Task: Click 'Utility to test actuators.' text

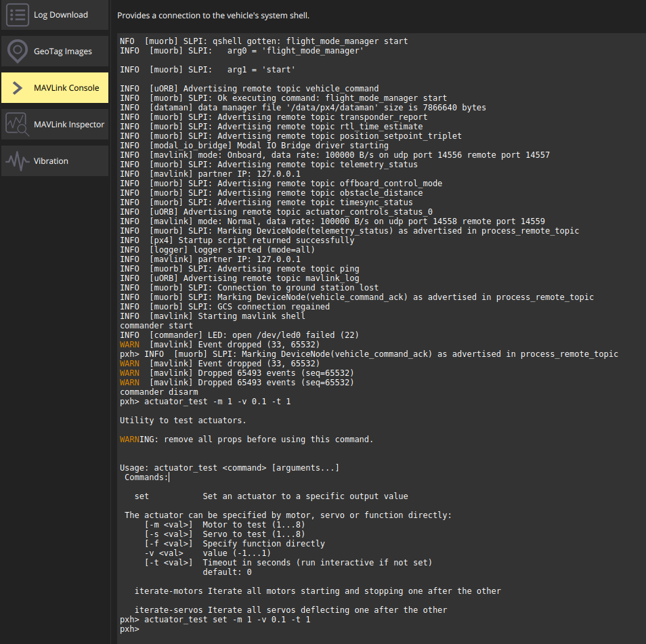Action: tap(183, 421)
